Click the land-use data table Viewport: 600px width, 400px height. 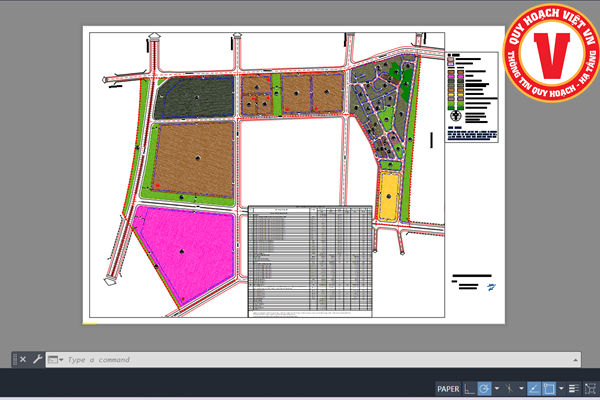[310, 262]
